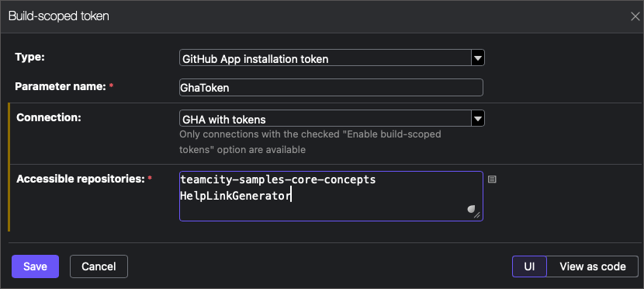Click the textarea corner resize handle
This screenshot has height=289, width=644.
coord(477,215)
